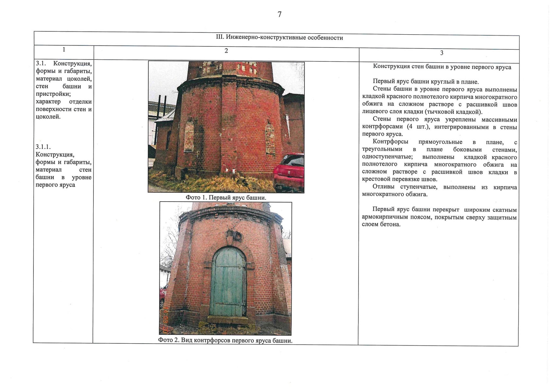The width and height of the screenshot is (555, 392).
Task: Click the section heading 'III. Инженерно-конструктивные особенности'
Action: [279, 38]
